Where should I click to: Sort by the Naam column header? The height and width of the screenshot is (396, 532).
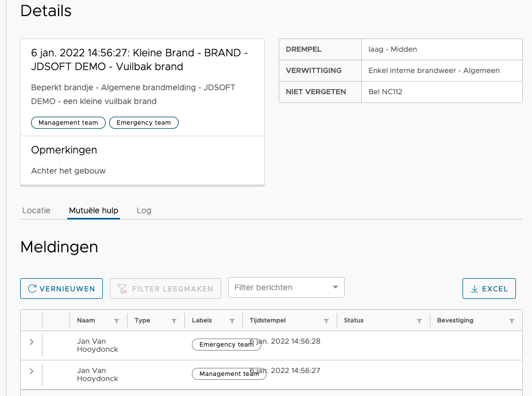click(x=86, y=320)
